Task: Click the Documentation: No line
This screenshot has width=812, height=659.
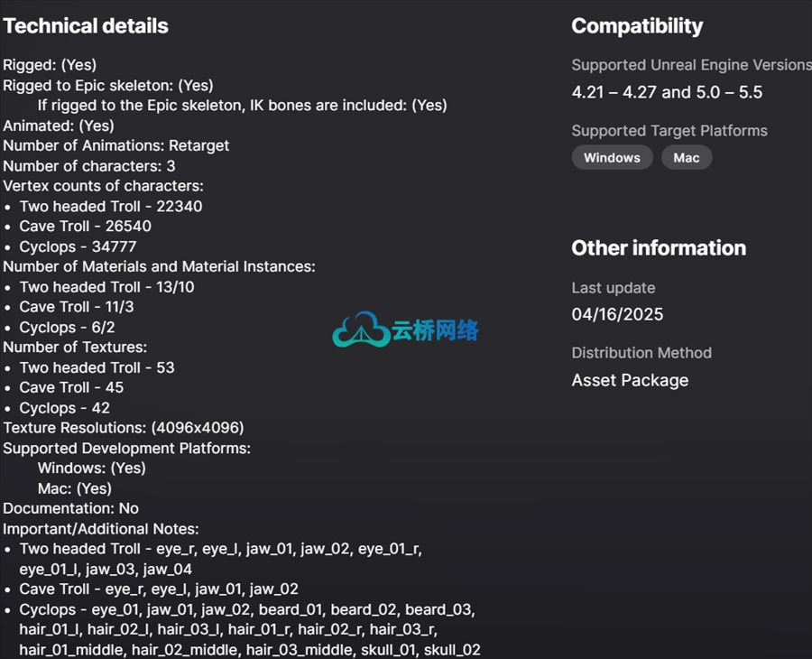Action: coord(71,508)
